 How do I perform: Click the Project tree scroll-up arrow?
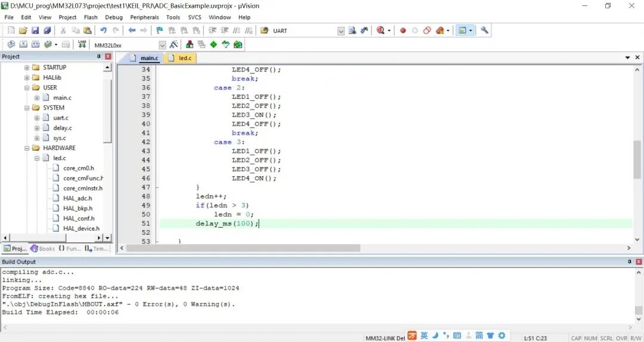point(107,67)
